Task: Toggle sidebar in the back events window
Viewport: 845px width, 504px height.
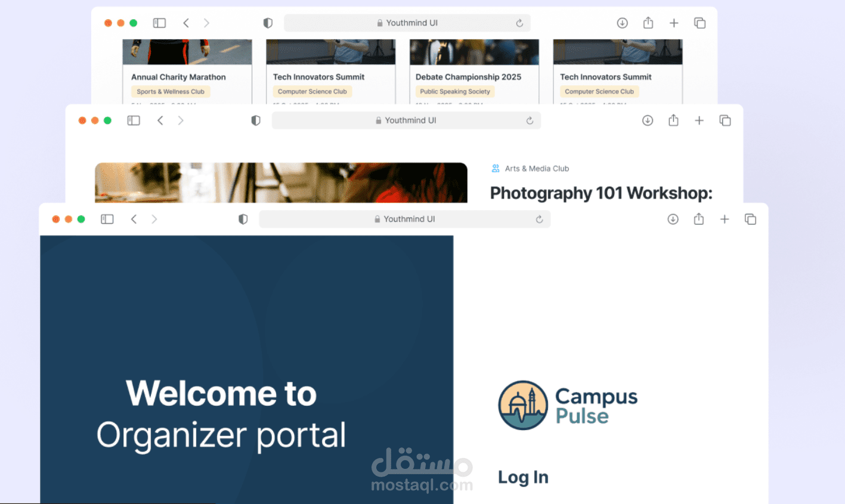Action: (159, 23)
